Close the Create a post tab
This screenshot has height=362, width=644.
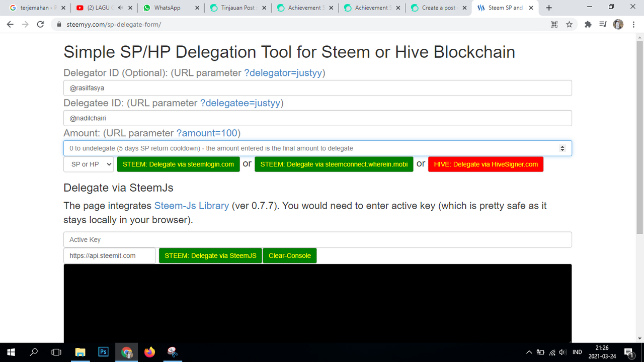[464, 8]
